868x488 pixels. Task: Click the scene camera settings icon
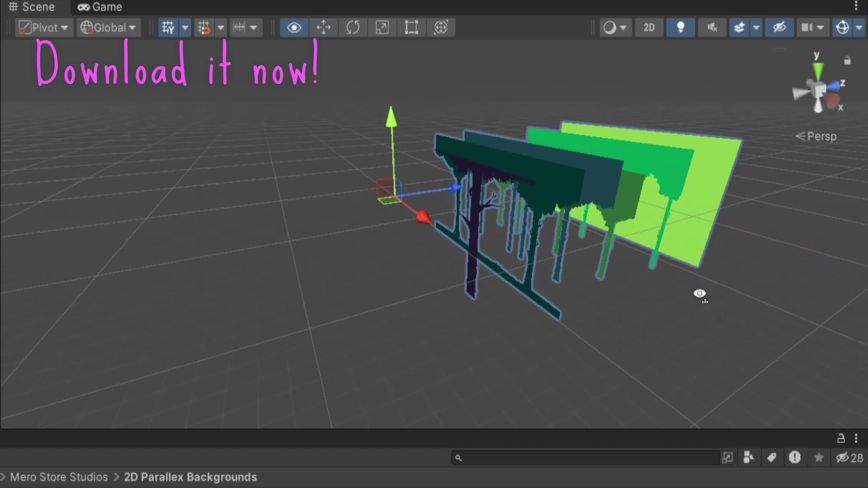click(x=807, y=28)
